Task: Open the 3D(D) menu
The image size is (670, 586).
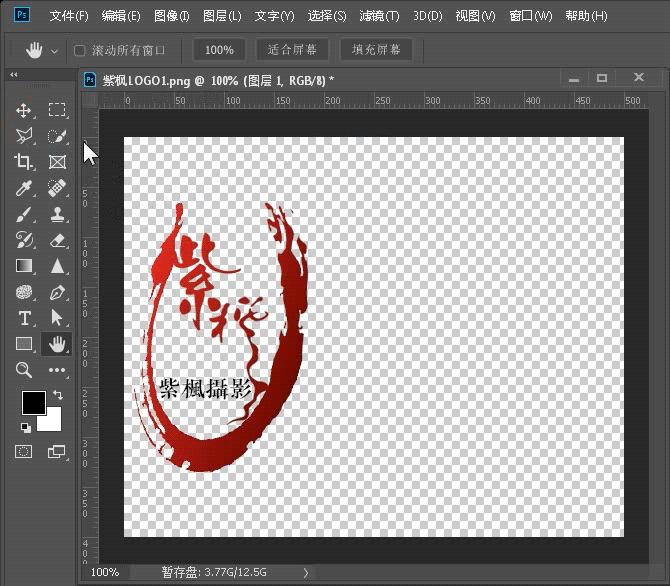Action: pos(427,16)
